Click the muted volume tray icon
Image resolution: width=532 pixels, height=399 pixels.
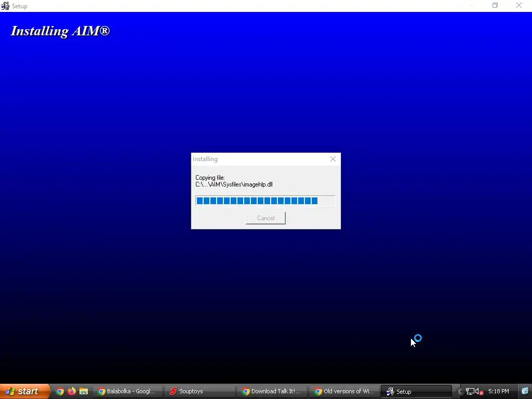click(x=479, y=392)
